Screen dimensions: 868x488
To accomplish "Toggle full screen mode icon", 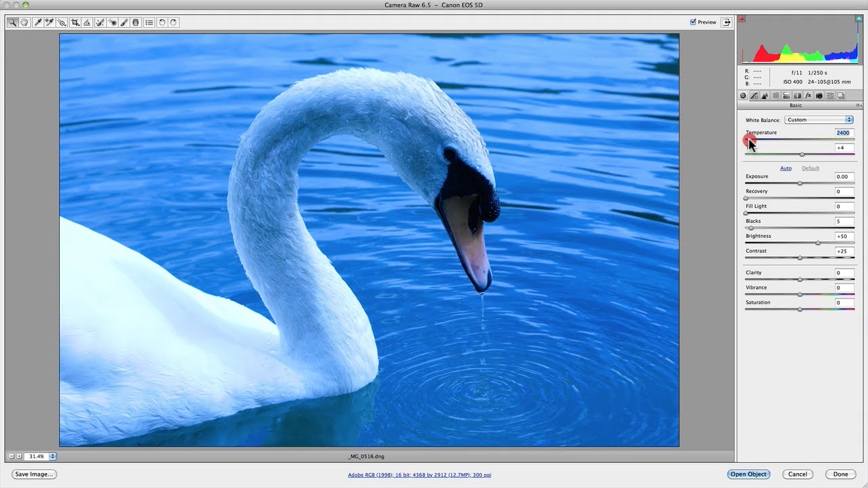I will pyautogui.click(x=726, y=22).
